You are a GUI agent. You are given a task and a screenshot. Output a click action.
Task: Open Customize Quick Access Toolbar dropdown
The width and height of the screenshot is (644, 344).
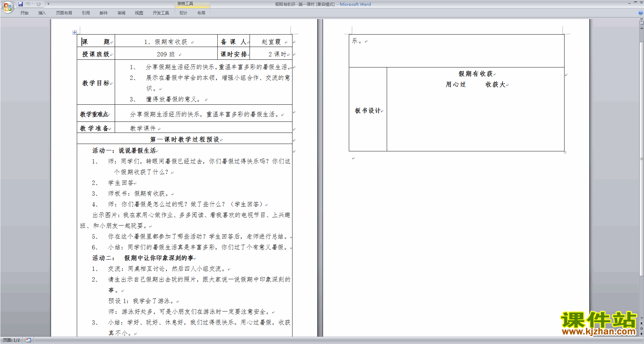pyautogui.click(x=48, y=4)
